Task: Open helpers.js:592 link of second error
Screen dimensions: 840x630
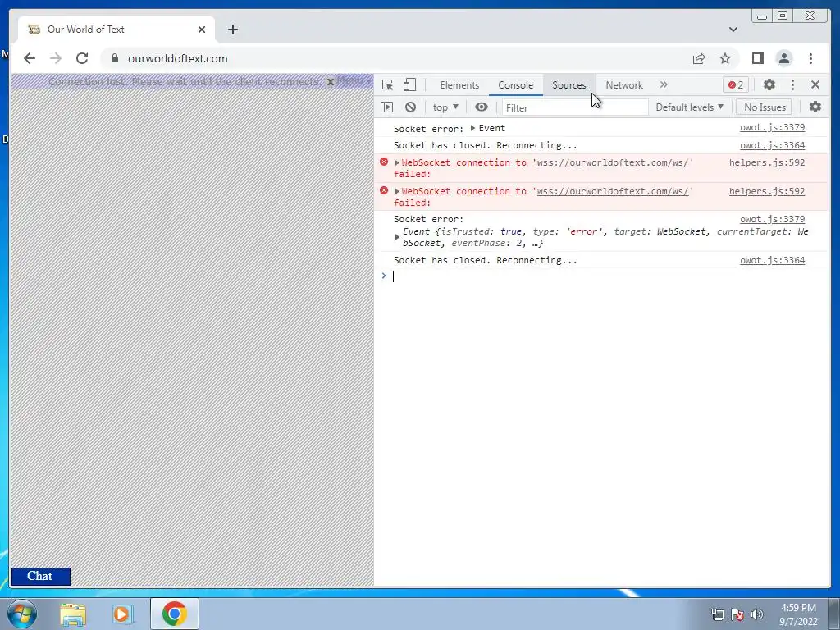Action: pos(767,191)
